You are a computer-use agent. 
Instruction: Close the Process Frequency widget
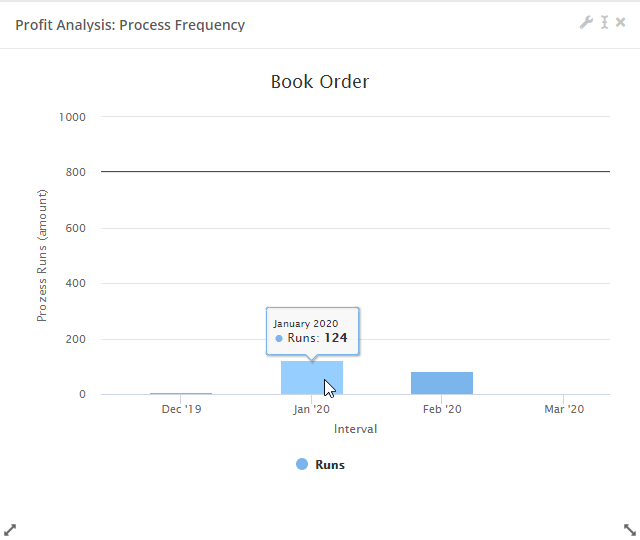620,22
